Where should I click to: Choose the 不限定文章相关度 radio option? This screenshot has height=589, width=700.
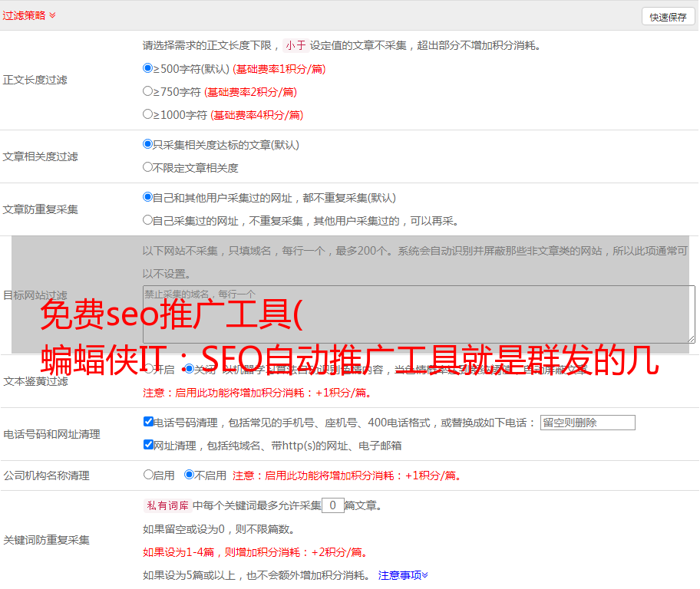click(x=147, y=167)
